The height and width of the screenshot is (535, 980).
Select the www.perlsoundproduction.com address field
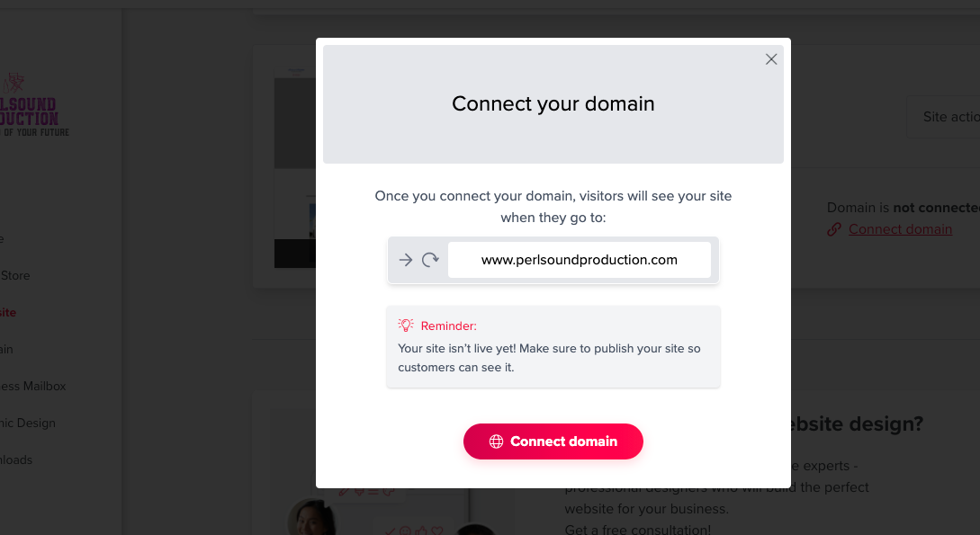click(580, 260)
